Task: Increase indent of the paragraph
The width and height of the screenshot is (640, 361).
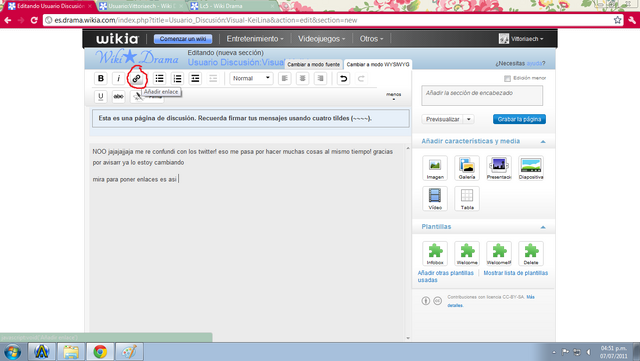Action: pos(195,78)
